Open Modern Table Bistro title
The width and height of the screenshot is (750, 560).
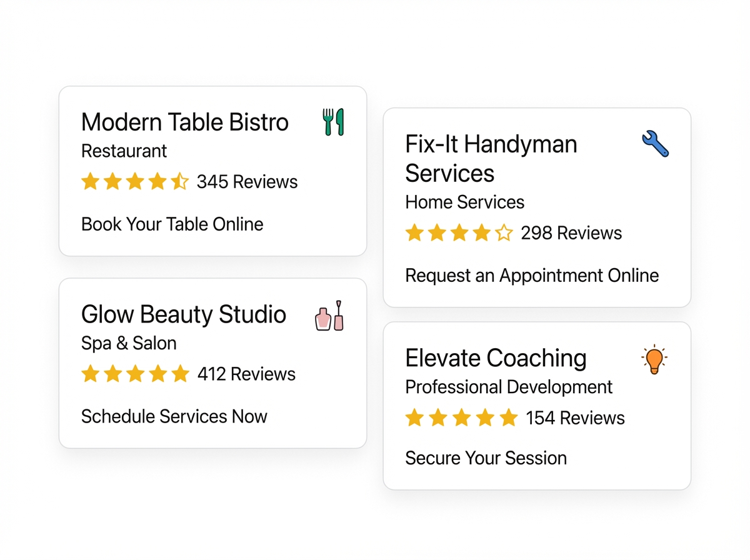pyautogui.click(x=185, y=122)
